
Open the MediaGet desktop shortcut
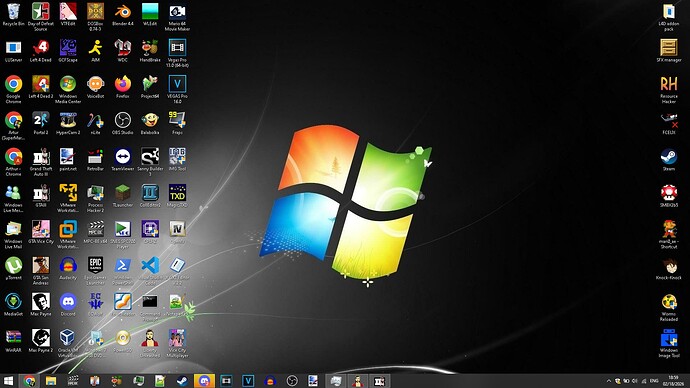[14, 304]
